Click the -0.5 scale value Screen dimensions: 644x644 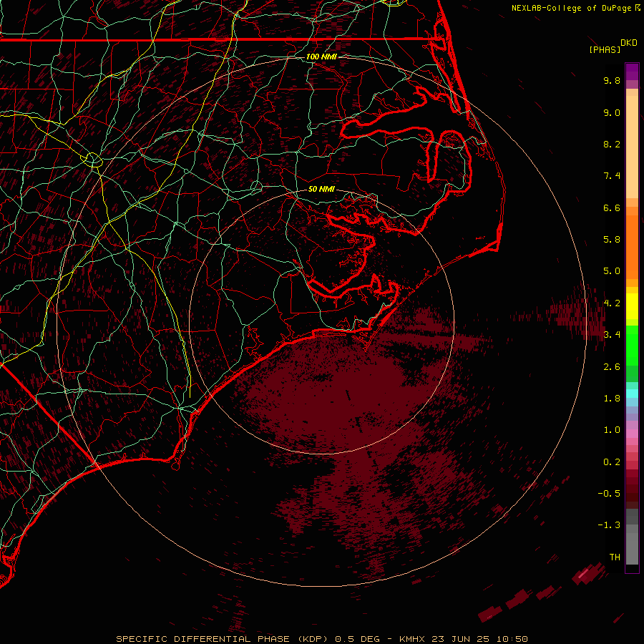point(609,494)
